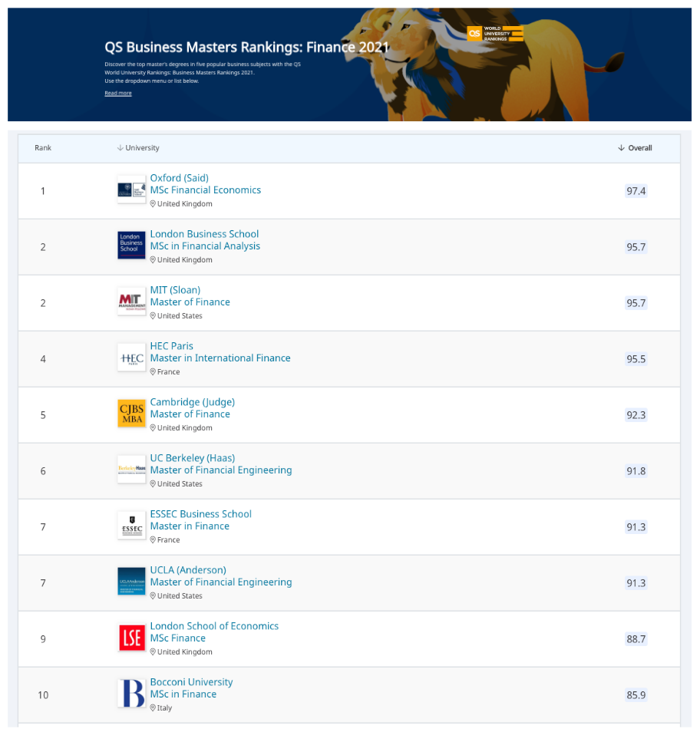This screenshot has height=732, width=700.
Task: Click the 97.4 overall score
Action: (636, 191)
